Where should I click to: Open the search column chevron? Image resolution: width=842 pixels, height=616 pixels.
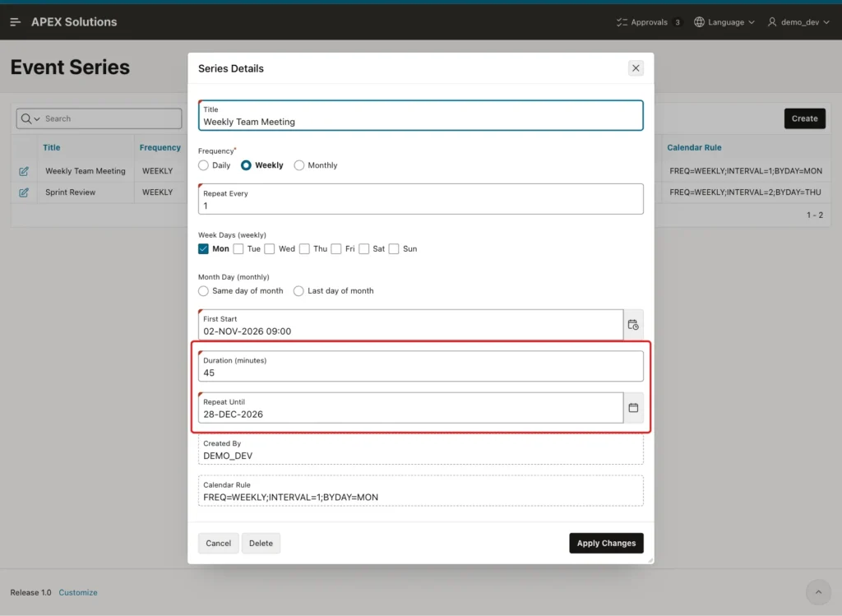[x=37, y=118]
